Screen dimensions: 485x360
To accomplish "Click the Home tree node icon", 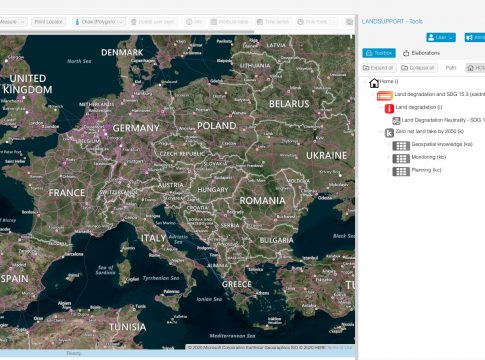I will click(x=374, y=83).
